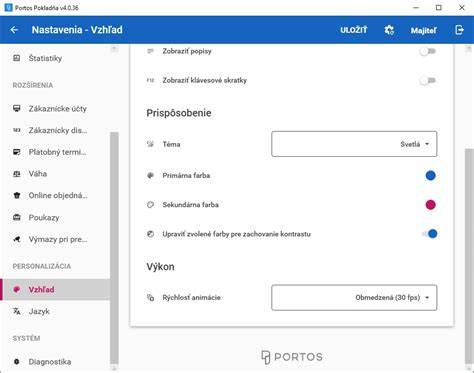474x373 pixels.
Task: Click the Majiteľ user button
Action: (423, 30)
